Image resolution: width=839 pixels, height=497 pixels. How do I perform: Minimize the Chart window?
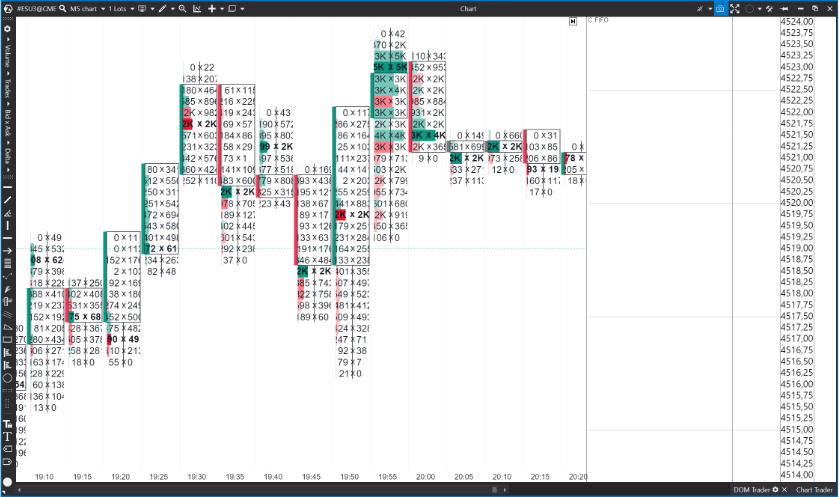pos(800,9)
